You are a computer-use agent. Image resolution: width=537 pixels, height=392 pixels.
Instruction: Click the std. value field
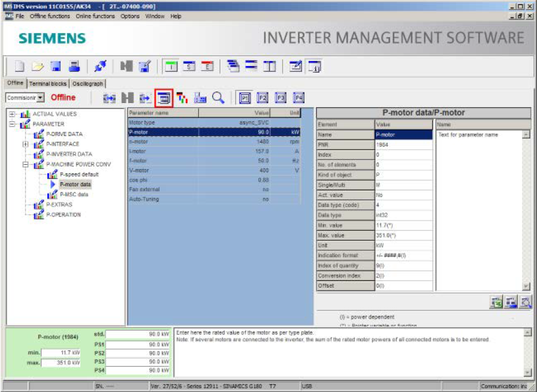138,334
